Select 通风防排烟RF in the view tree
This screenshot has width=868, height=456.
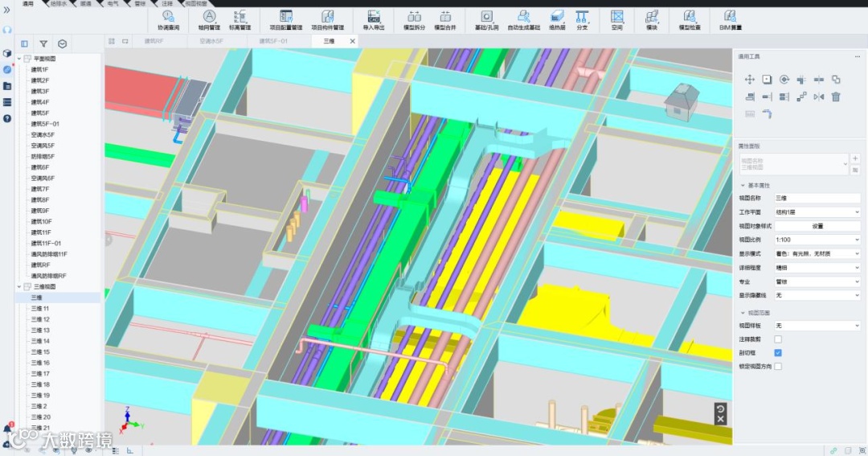(x=48, y=276)
